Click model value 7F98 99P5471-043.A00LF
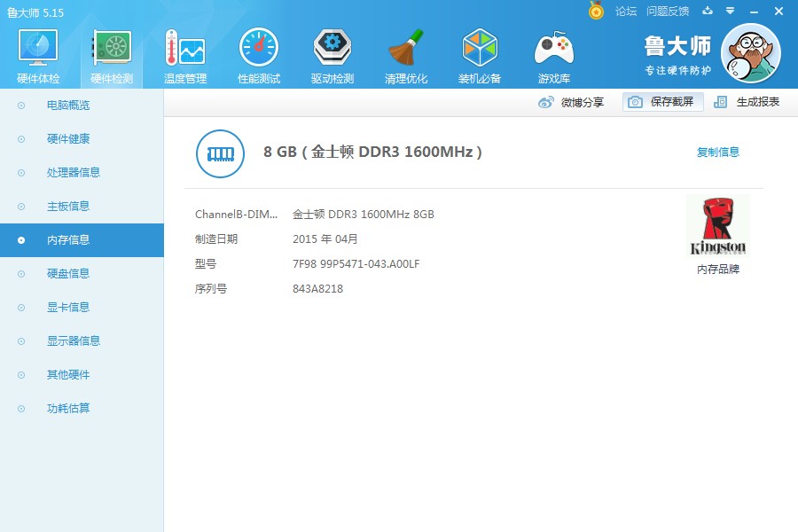The width and height of the screenshot is (798, 532). [356, 263]
